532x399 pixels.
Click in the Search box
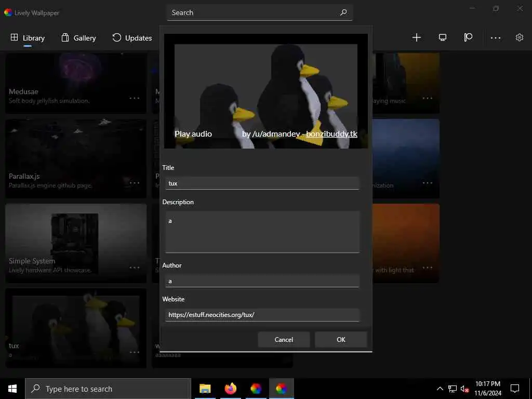(260, 12)
